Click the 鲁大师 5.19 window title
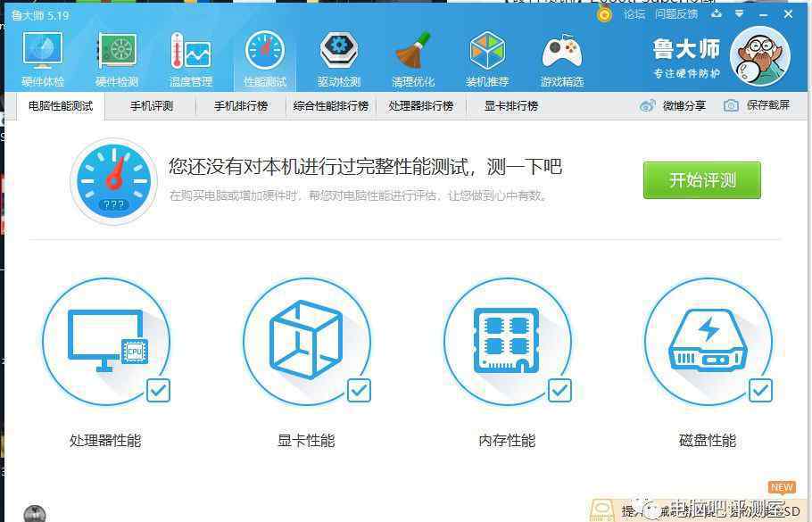812x522 pixels. coord(40,15)
